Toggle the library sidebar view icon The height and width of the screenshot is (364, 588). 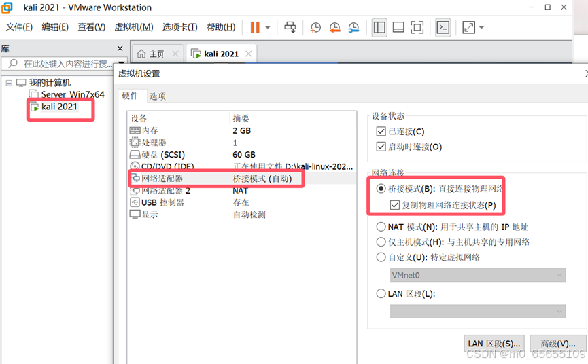[x=379, y=27]
